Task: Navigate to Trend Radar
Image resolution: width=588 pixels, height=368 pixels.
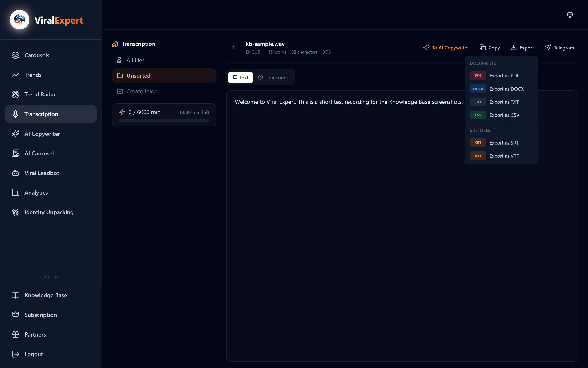Action: [x=51, y=94]
